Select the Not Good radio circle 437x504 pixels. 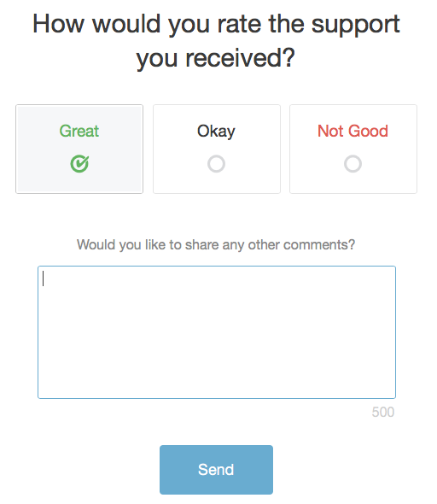tap(353, 164)
